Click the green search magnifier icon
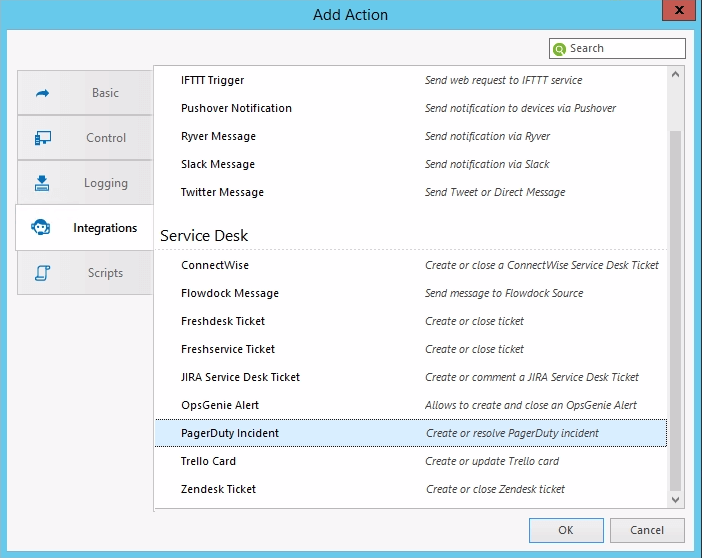The height and width of the screenshot is (558, 702). [559, 49]
